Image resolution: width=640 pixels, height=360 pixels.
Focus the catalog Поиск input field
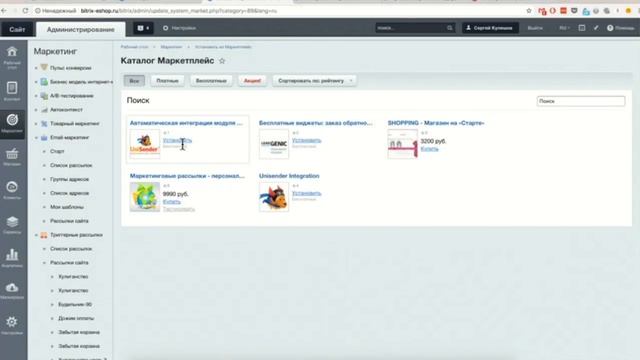point(581,101)
